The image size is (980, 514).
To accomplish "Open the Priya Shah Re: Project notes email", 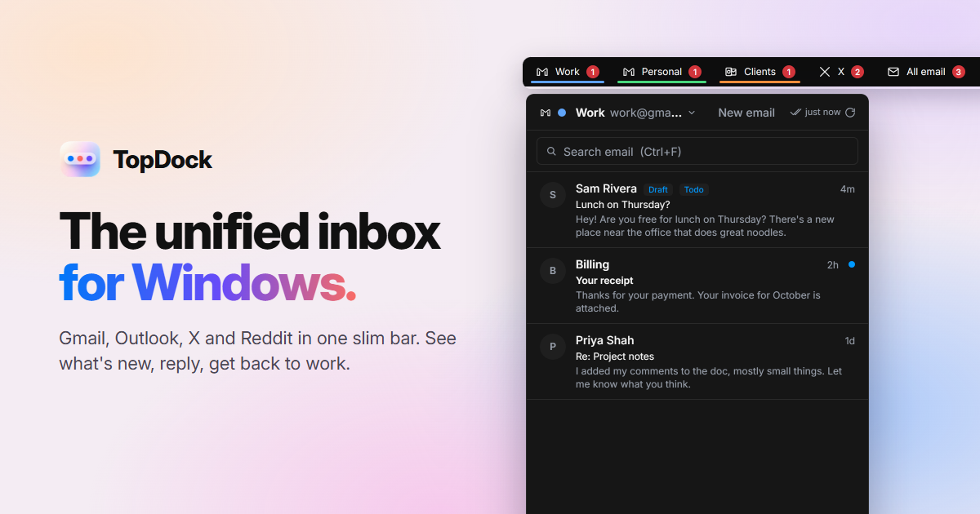I will tap(697, 361).
